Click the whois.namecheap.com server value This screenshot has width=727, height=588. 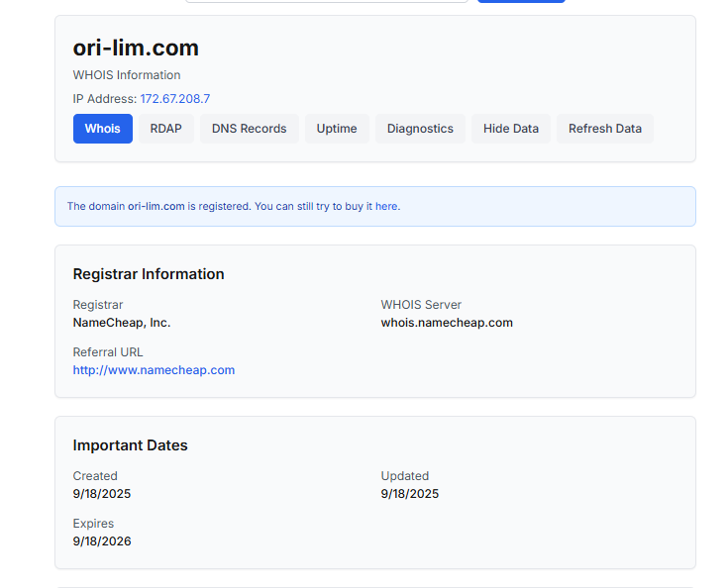pos(447,323)
